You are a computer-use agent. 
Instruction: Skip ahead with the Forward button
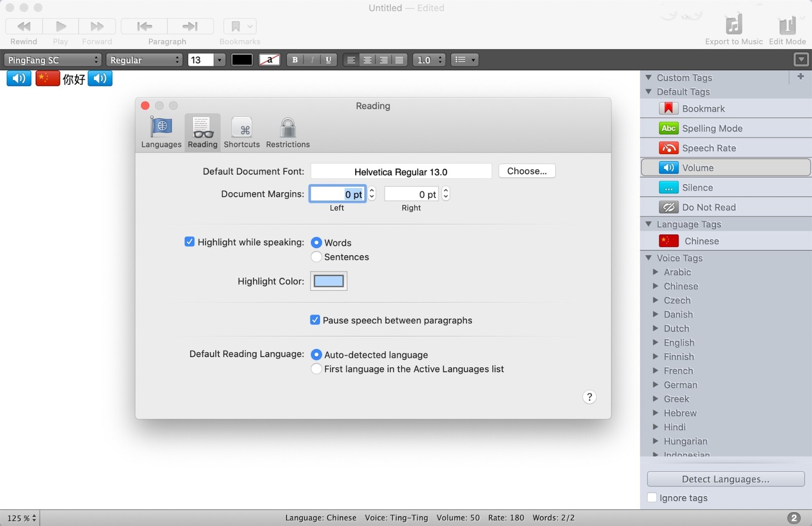(x=97, y=26)
